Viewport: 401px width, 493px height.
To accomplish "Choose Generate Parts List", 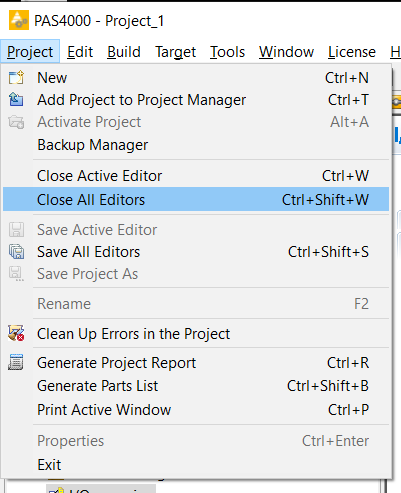I will tap(196, 386).
